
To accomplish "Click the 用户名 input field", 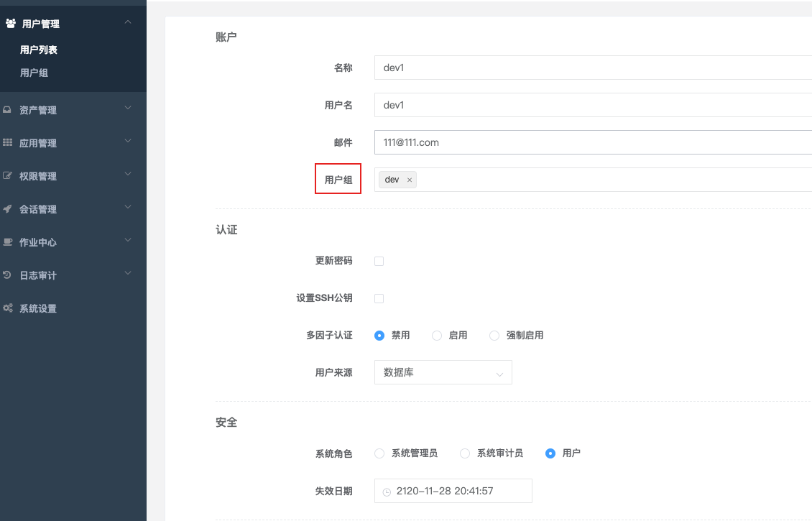I will [x=593, y=105].
